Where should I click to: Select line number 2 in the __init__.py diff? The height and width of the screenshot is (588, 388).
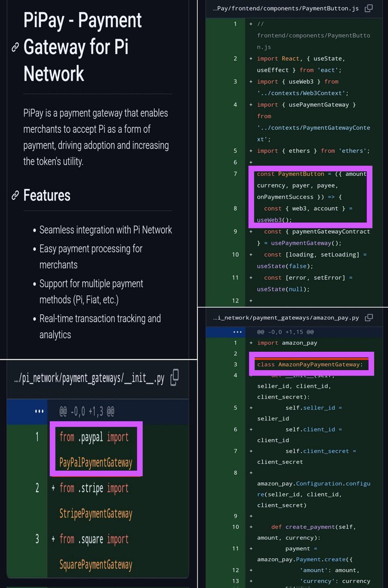[37, 488]
